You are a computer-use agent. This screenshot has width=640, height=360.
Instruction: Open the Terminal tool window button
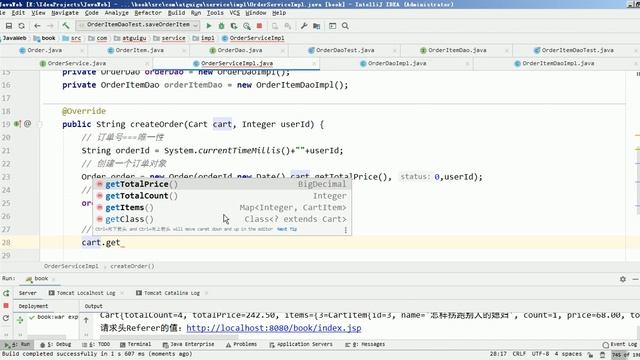tap(135, 344)
